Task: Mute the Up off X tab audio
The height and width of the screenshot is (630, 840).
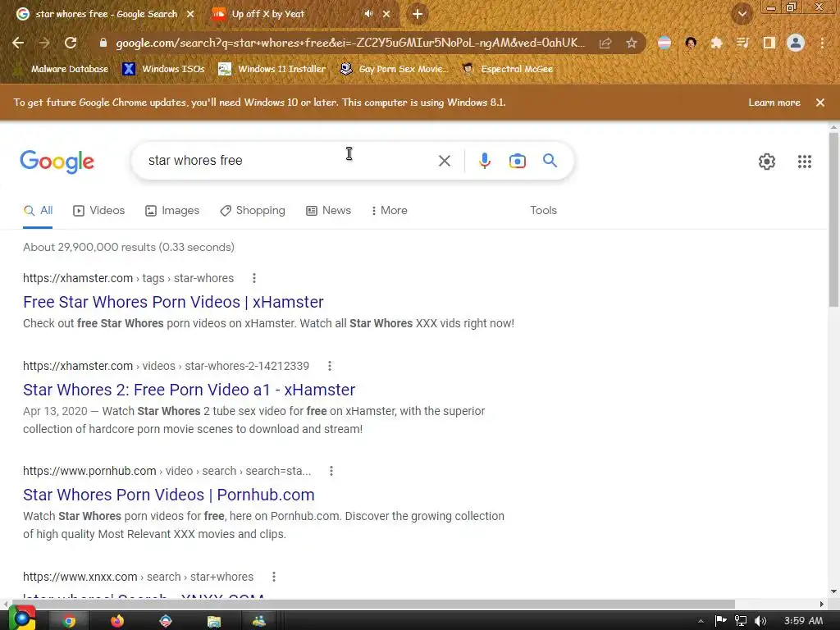Action: (x=368, y=14)
